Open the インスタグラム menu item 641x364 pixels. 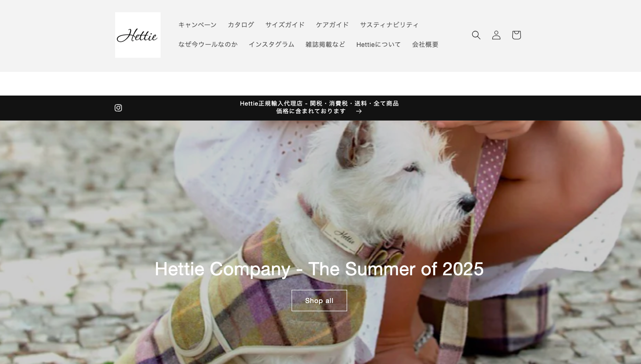click(x=272, y=45)
